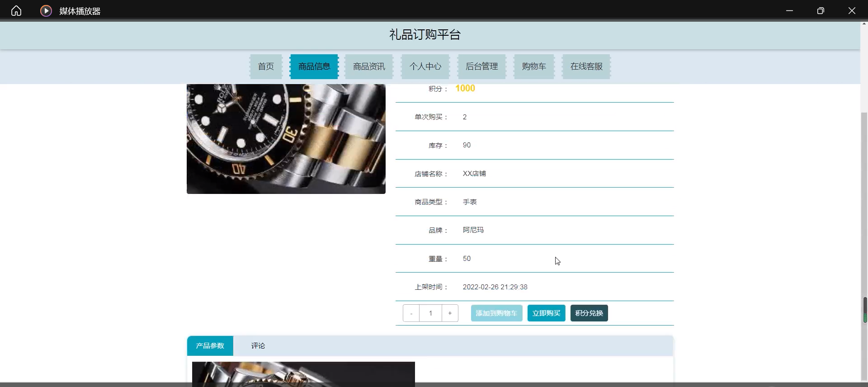Select the 商品信息 navigation tab
This screenshot has width=868, height=387.
tap(314, 66)
